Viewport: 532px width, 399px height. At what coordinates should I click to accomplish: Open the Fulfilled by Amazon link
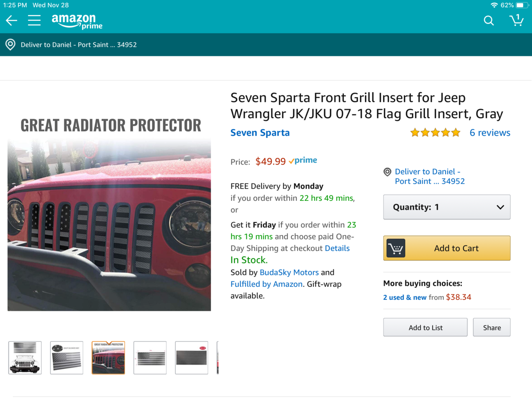tap(266, 284)
